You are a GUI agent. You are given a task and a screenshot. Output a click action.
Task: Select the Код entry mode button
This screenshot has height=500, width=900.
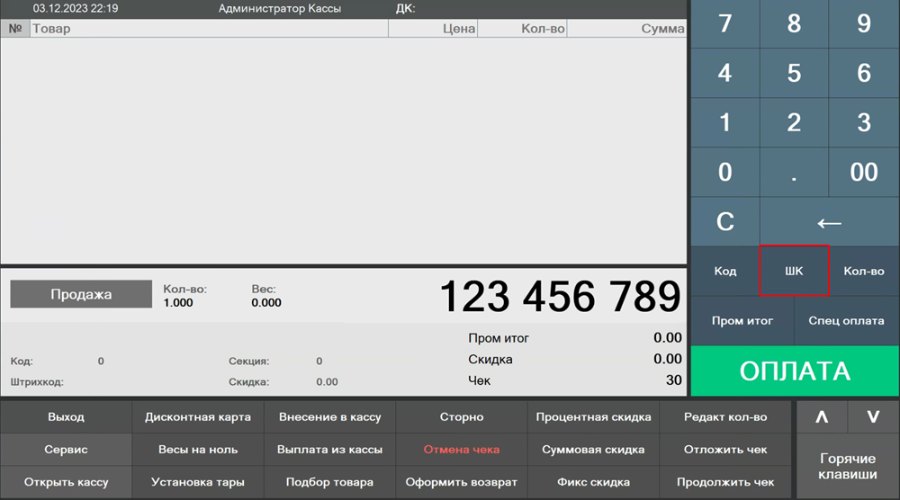[725, 271]
